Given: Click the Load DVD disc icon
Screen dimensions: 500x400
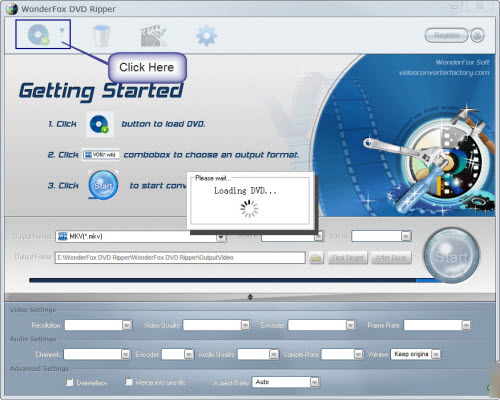Looking at the screenshot, I should (38, 35).
